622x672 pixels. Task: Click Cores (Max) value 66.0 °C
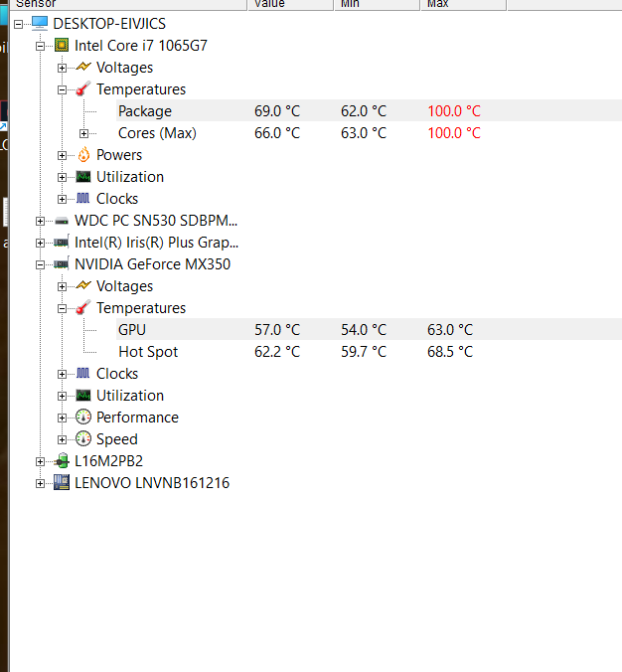277,133
